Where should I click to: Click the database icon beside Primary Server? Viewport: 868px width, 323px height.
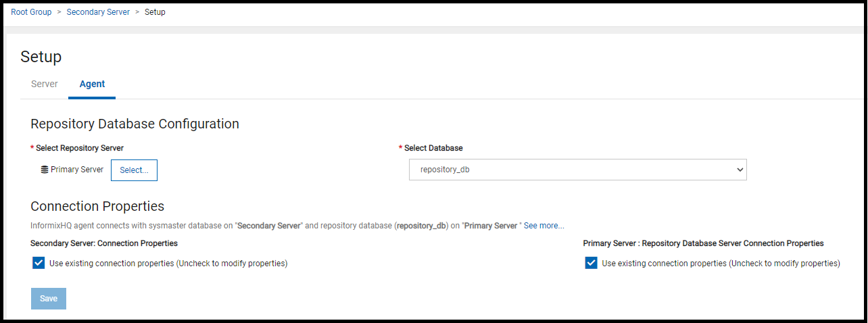tap(45, 170)
